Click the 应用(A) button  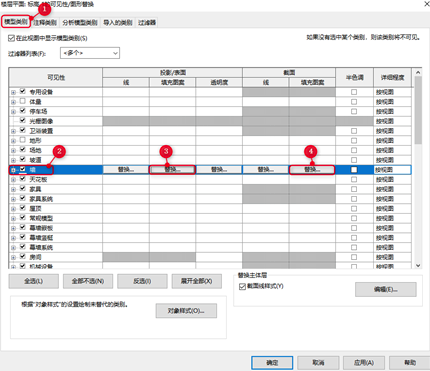click(364, 362)
